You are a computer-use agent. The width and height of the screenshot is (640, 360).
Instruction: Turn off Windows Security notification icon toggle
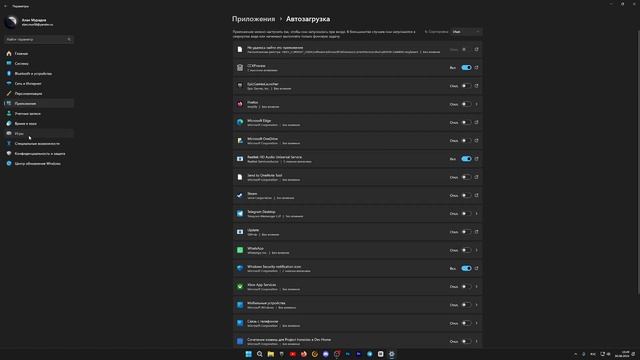point(467,268)
